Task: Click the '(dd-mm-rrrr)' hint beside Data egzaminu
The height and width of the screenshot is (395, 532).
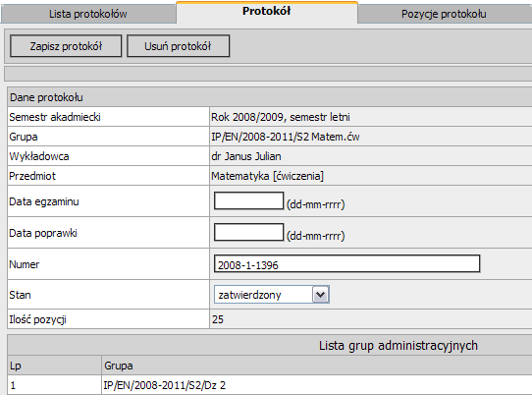Action: pyautogui.click(x=315, y=204)
